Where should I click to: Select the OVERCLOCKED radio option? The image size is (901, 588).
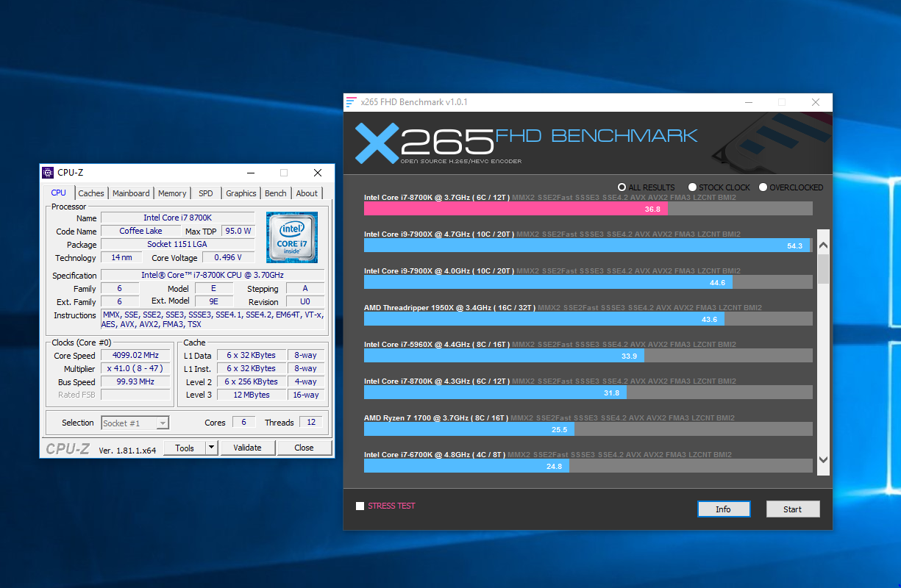pyautogui.click(x=763, y=187)
